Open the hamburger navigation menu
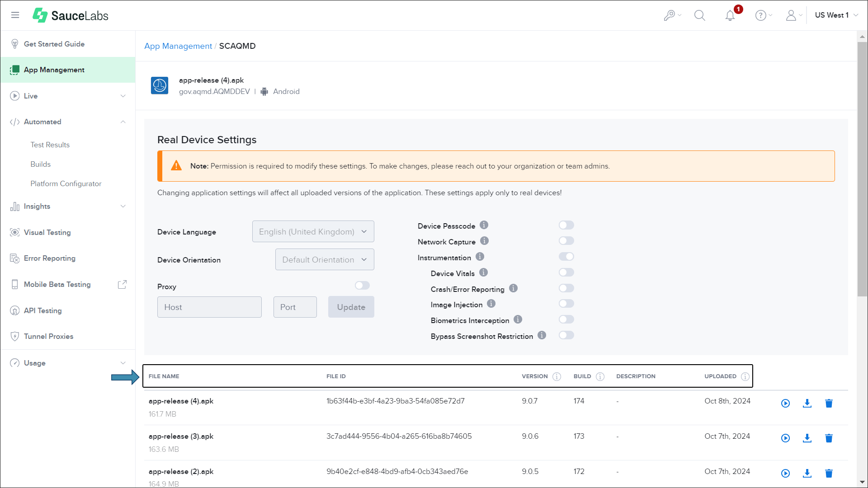 pos(15,15)
